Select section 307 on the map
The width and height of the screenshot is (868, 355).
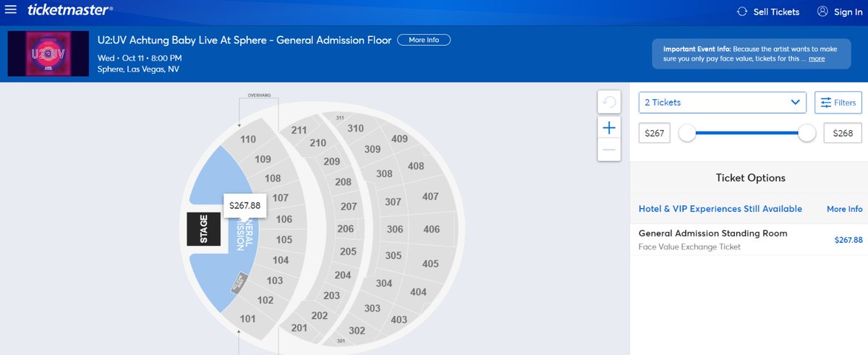tap(393, 202)
